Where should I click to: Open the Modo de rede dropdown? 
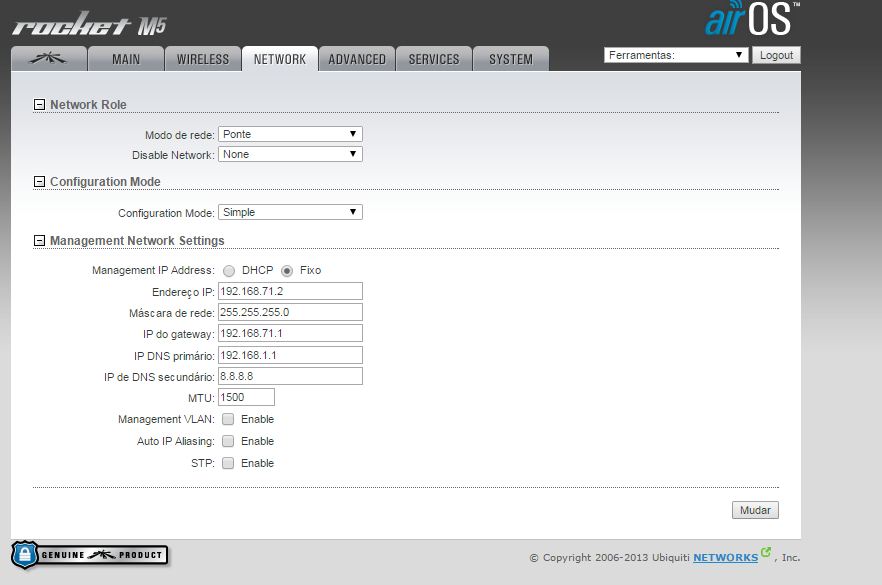point(290,134)
